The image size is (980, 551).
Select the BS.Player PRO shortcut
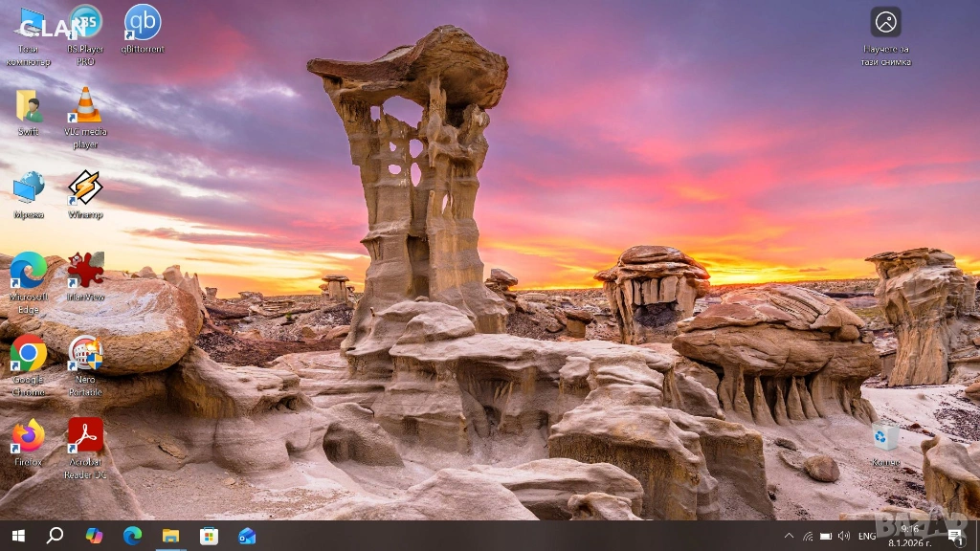(85, 23)
